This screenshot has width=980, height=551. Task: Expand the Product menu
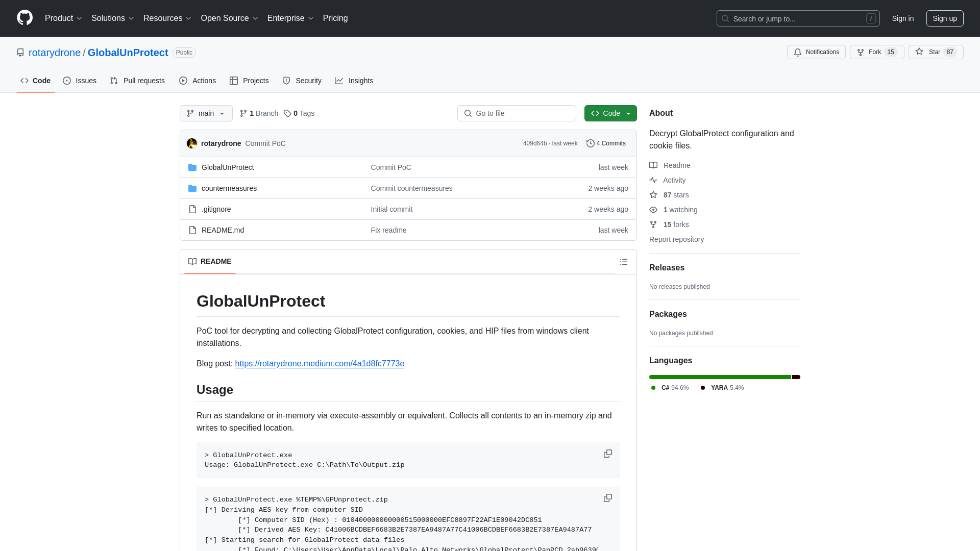tap(63, 18)
